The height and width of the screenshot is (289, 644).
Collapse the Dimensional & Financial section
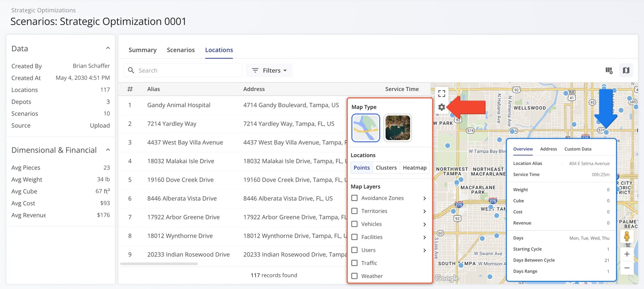(108, 150)
